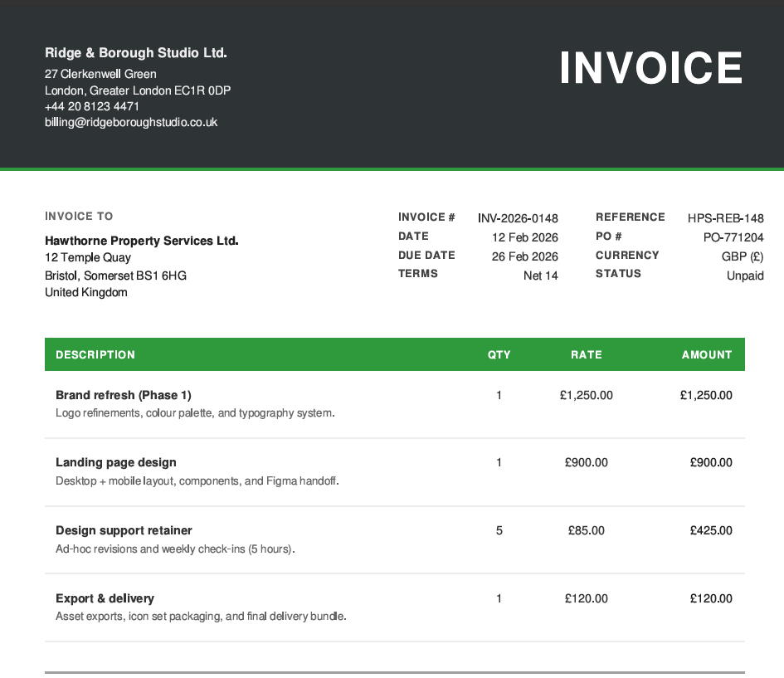Click PO number PO-771204
The width and height of the screenshot is (784, 678).
click(x=733, y=237)
